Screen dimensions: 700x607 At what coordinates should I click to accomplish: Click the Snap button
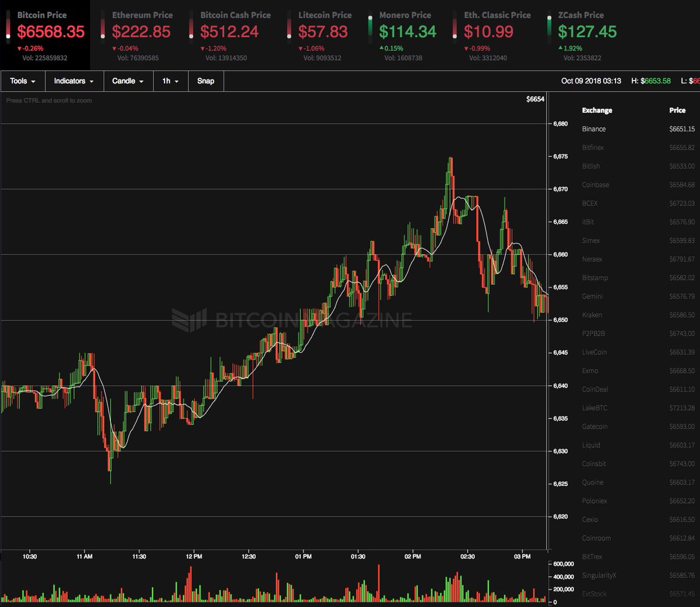point(205,81)
